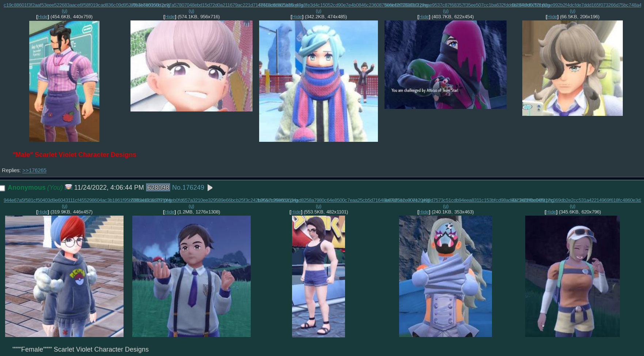
Task: Click the poster flag icon next to Anonymous
Action: pyautogui.click(x=68, y=187)
